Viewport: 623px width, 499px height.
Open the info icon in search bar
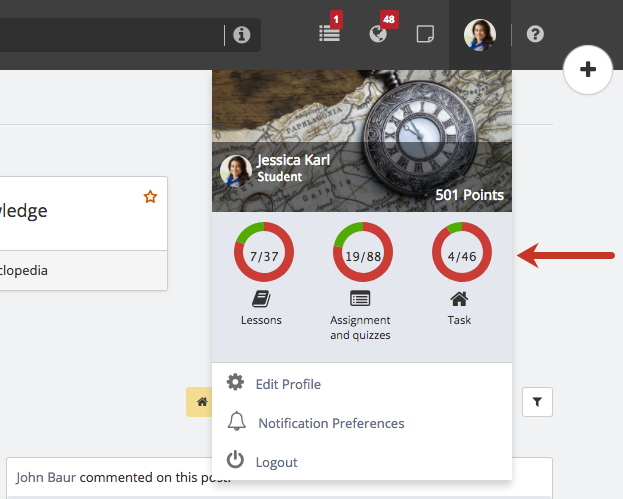(x=242, y=35)
